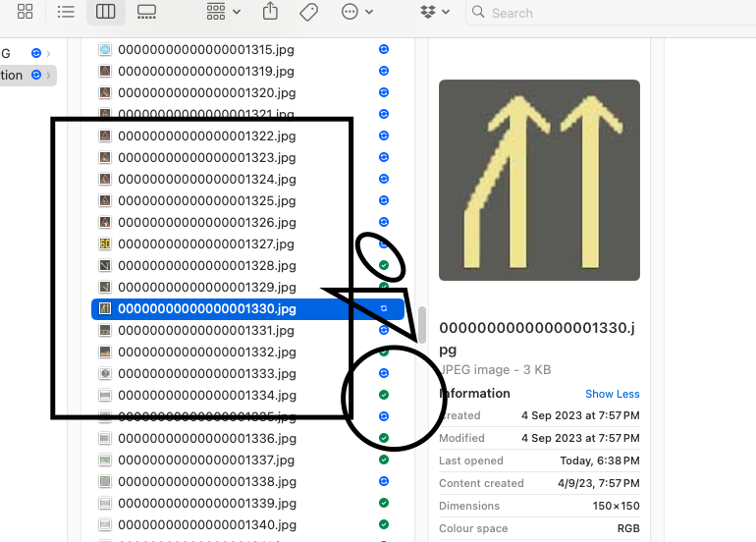Click the Share toolbar icon
Image resolution: width=756 pixels, height=542 pixels.
(x=270, y=11)
